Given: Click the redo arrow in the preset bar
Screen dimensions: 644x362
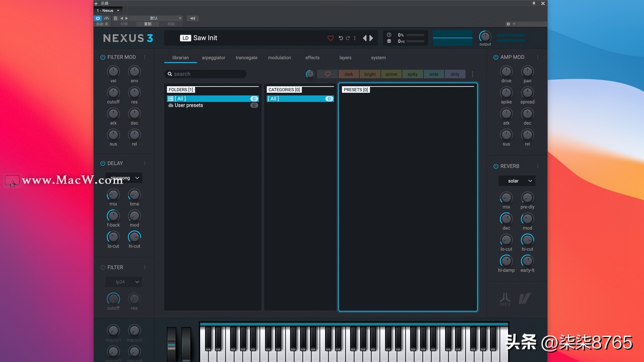Looking at the screenshot, I should pos(348,38).
